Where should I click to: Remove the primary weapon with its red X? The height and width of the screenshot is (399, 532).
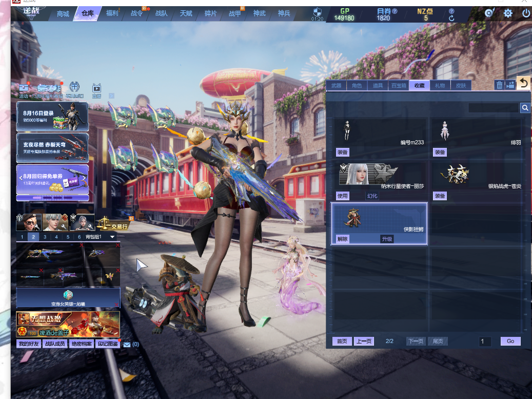point(81,245)
